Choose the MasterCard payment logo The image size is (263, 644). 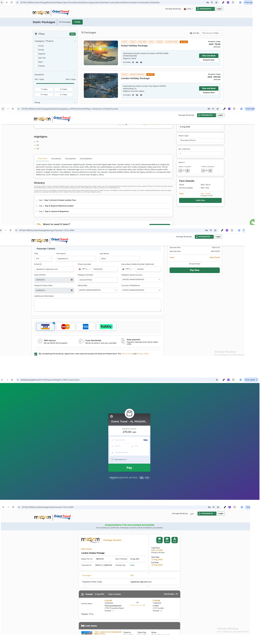[x=65, y=326]
